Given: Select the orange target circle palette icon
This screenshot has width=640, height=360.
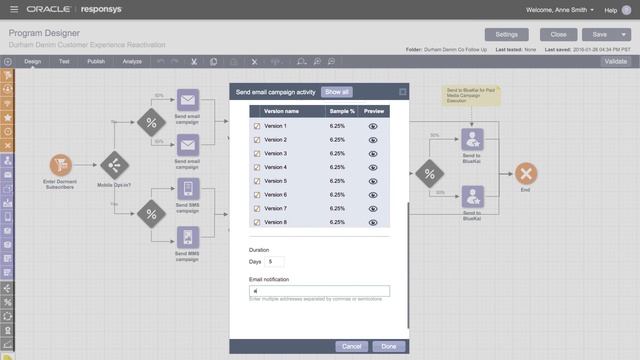Looking at the screenshot, I should [7, 131].
